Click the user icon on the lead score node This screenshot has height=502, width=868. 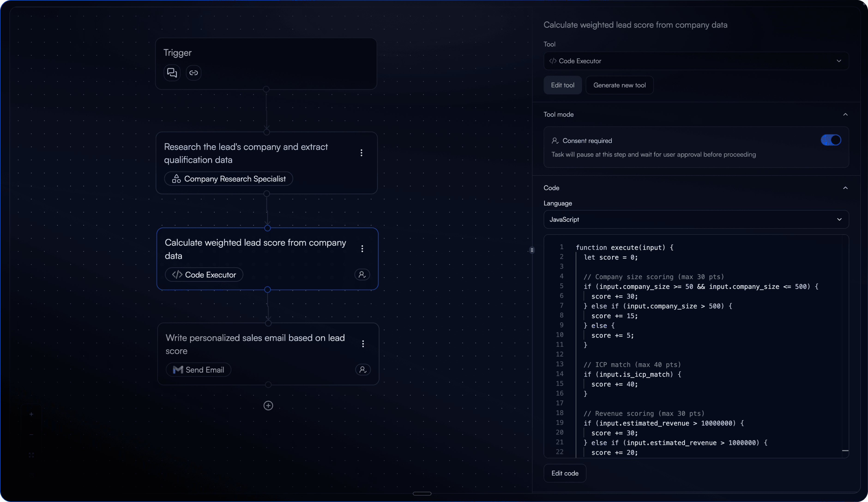click(362, 275)
